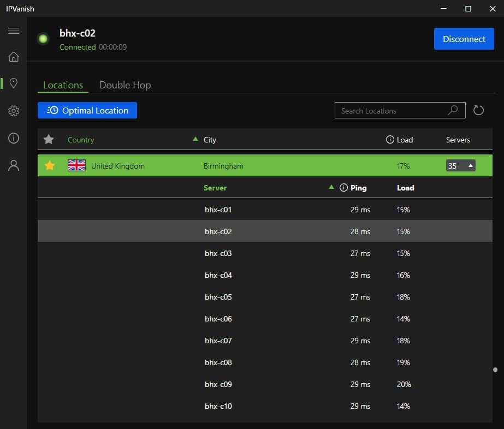This screenshot has width=504, height=429.
Task: Select server bhx-c07
Action: 265,341
